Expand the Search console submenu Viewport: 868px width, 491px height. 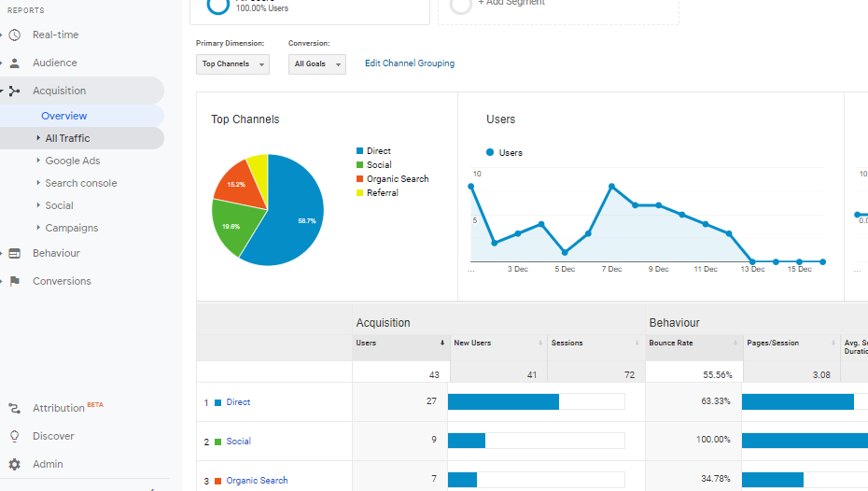coord(80,183)
